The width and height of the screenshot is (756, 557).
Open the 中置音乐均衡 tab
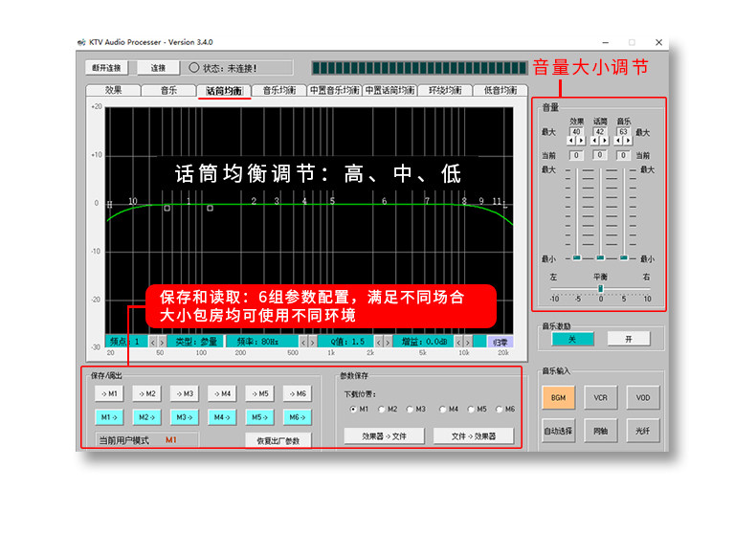[x=334, y=90]
